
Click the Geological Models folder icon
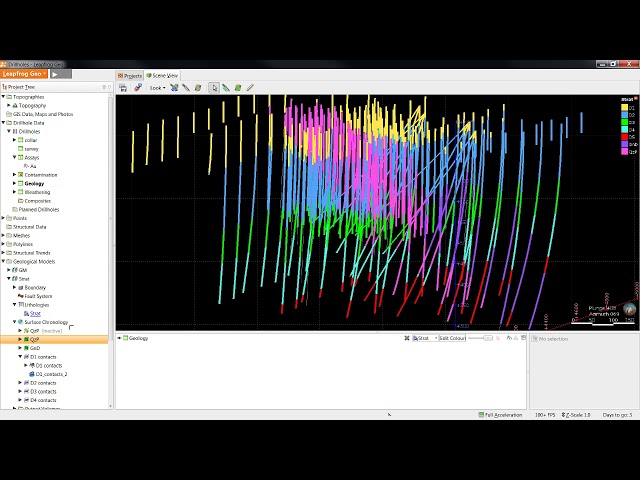coord(9,261)
